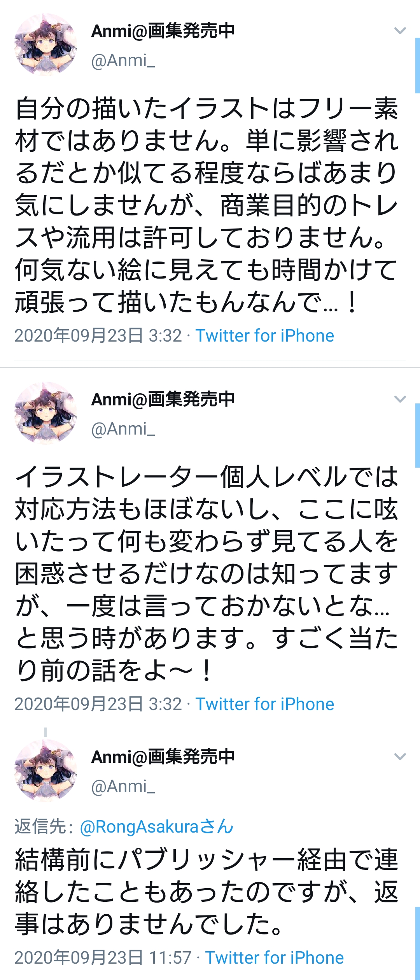The height and width of the screenshot is (980, 420).
Task: Tap the display name Anmi@画集発売中 in first tweet
Action: click(x=163, y=31)
